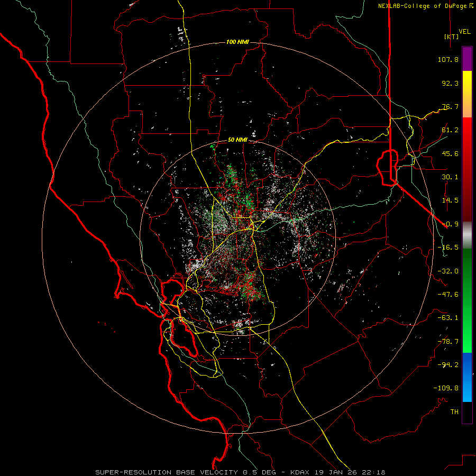The height and width of the screenshot is (476, 476).
Task: Click the 100 NMI range ring label
Action: tap(237, 42)
